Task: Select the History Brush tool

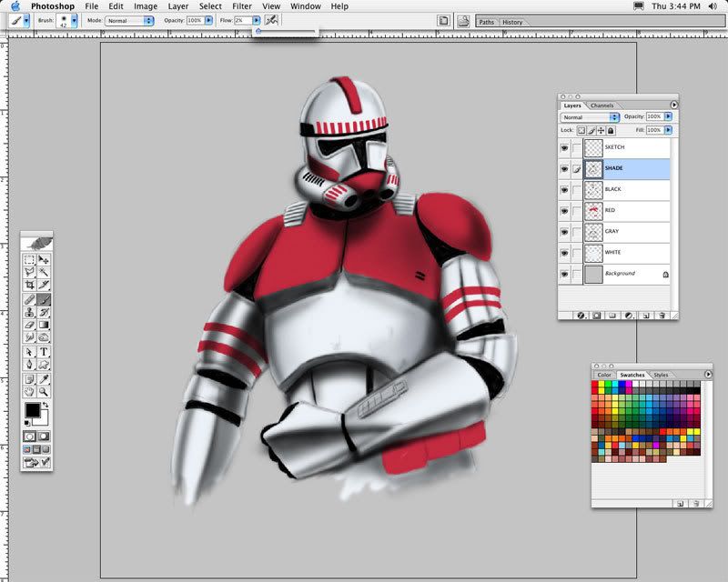Action: point(44,312)
